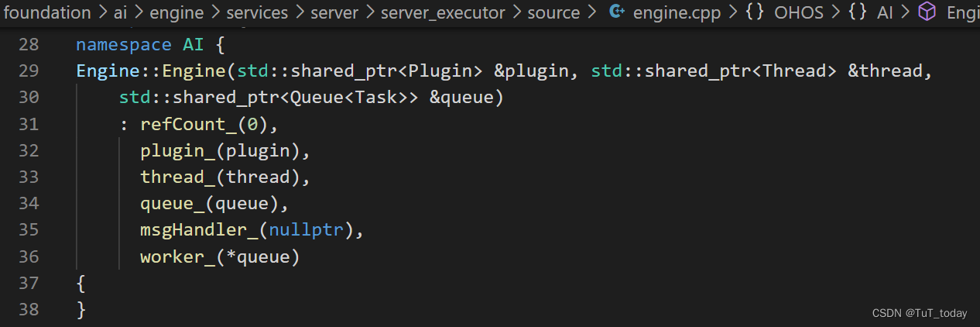
Task: Click line number 31 in gutter
Action: 29,124
